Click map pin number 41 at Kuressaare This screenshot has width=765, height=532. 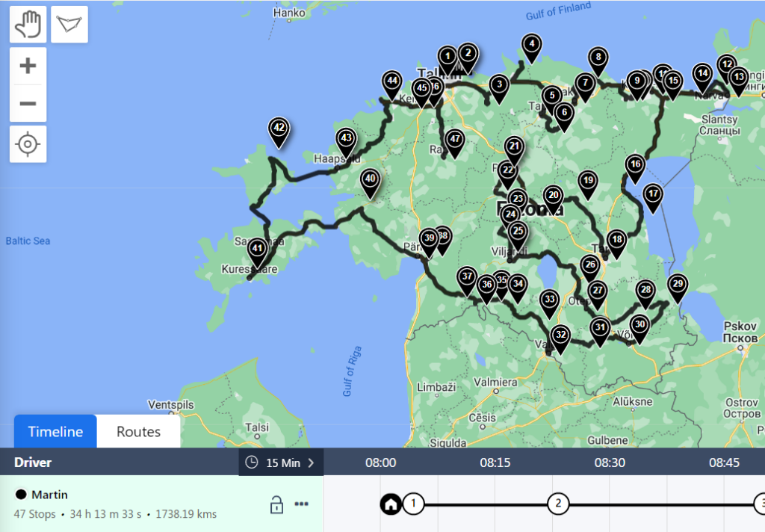click(257, 248)
